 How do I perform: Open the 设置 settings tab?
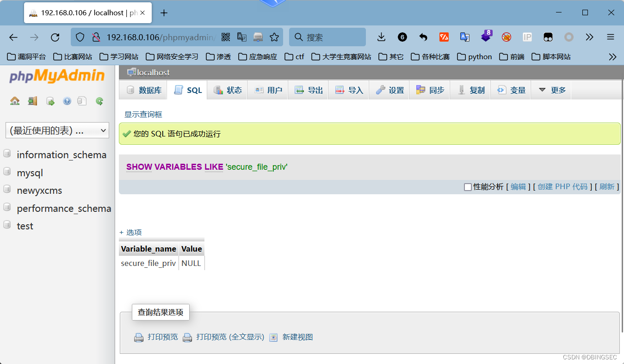[x=389, y=90]
